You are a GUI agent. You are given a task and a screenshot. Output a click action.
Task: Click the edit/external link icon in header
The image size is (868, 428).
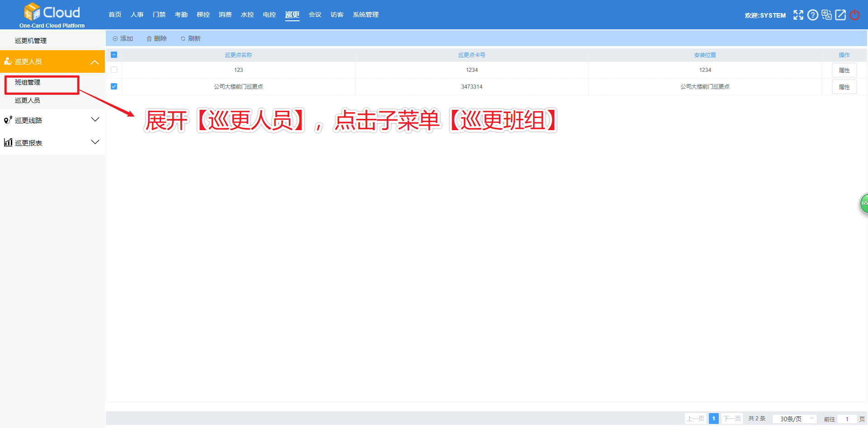(840, 15)
